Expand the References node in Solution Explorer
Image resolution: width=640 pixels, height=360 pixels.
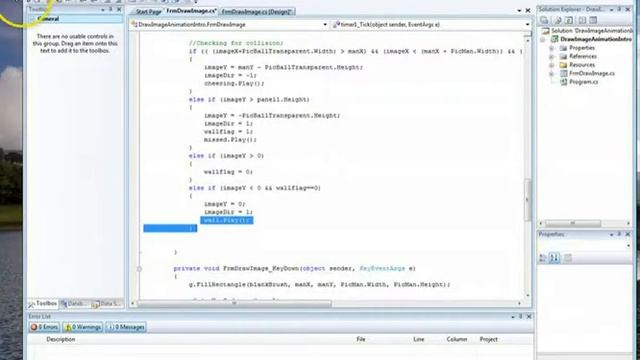(x=551, y=57)
